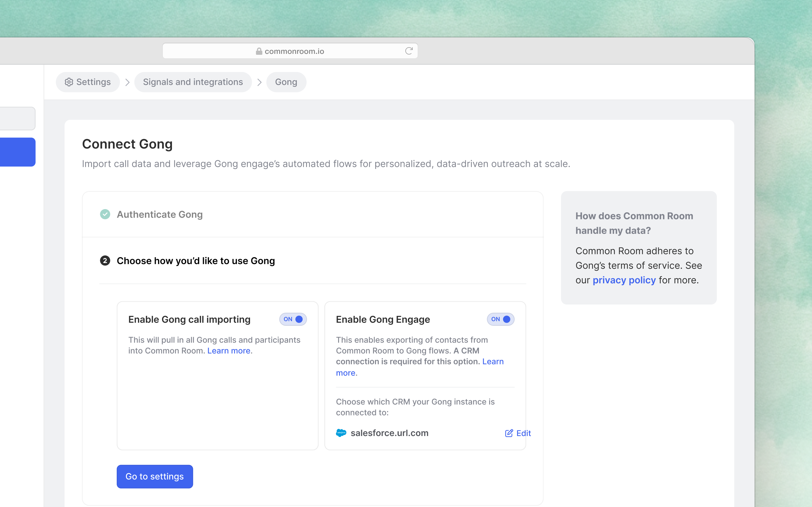Open Signals and integrations breadcrumb
This screenshot has height=507, width=812.
193,82
